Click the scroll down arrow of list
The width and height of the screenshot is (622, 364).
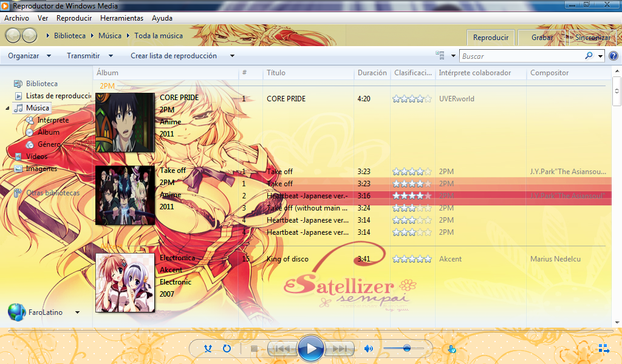tap(617, 323)
